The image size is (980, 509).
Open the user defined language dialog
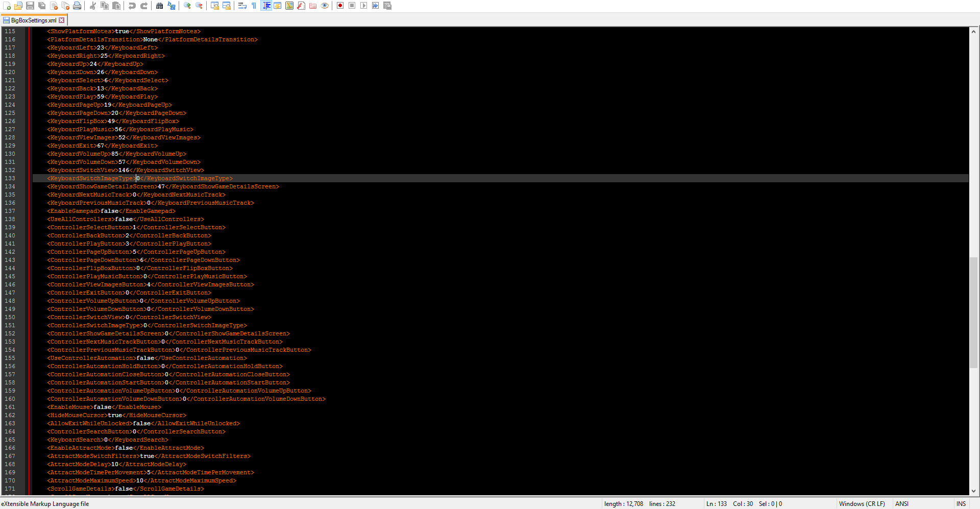point(278,6)
